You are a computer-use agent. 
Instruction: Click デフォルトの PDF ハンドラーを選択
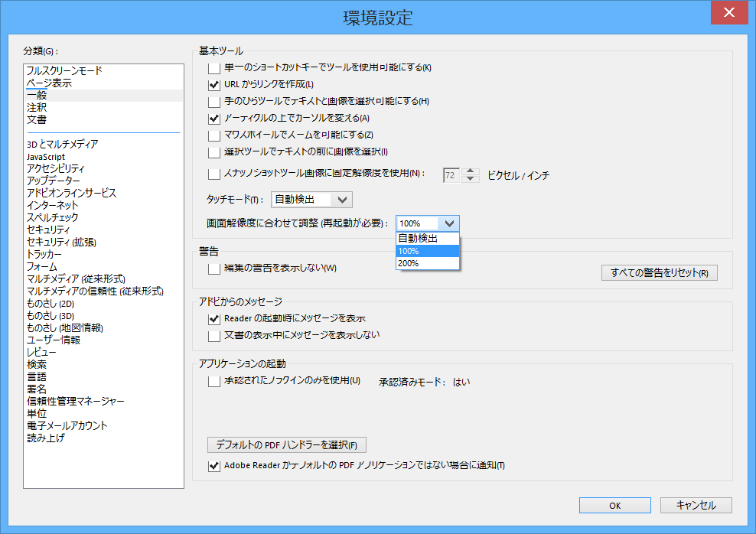point(286,444)
